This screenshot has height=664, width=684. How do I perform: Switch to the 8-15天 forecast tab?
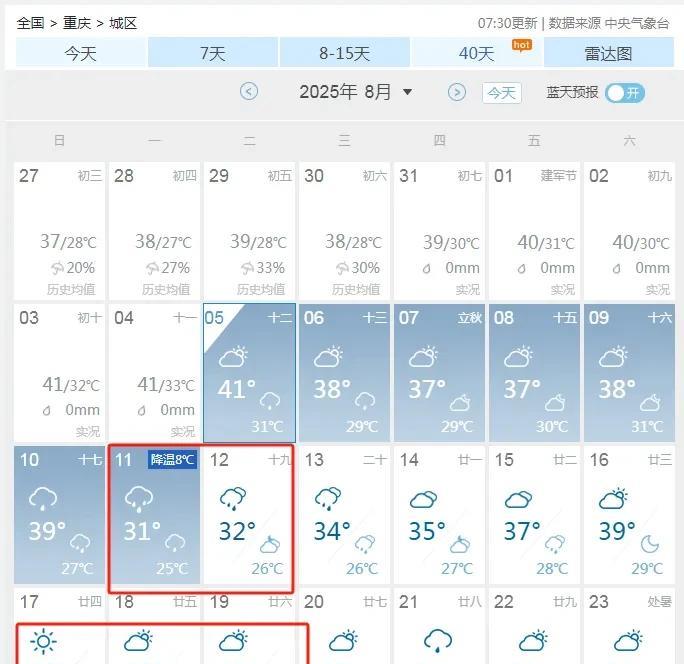pos(345,53)
